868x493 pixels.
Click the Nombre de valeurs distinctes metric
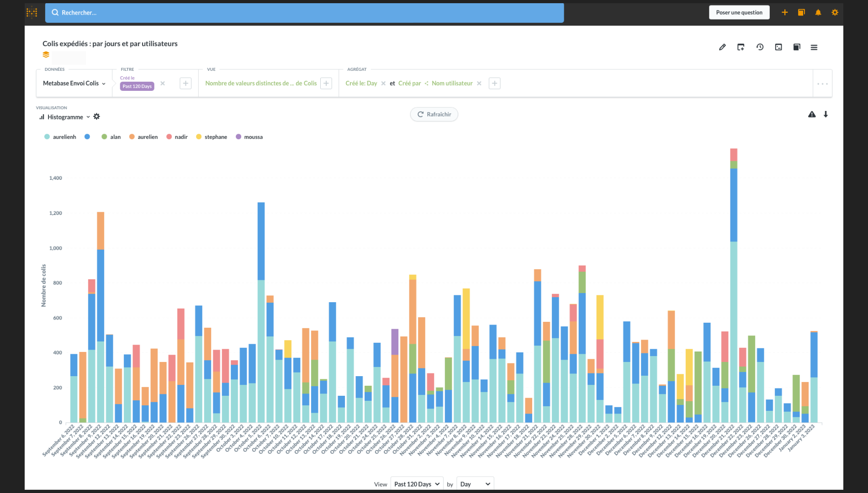(x=261, y=83)
